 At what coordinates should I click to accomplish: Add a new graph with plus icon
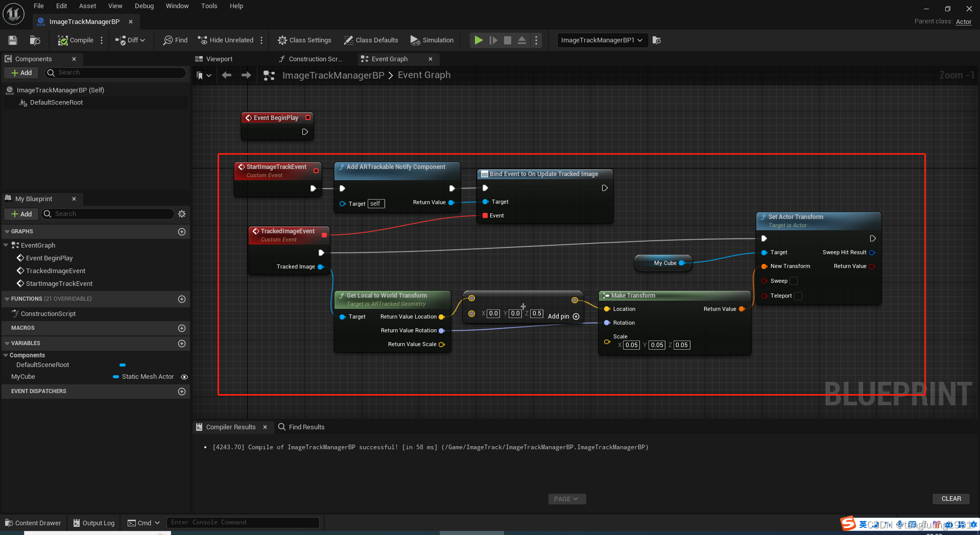coord(182,232)
